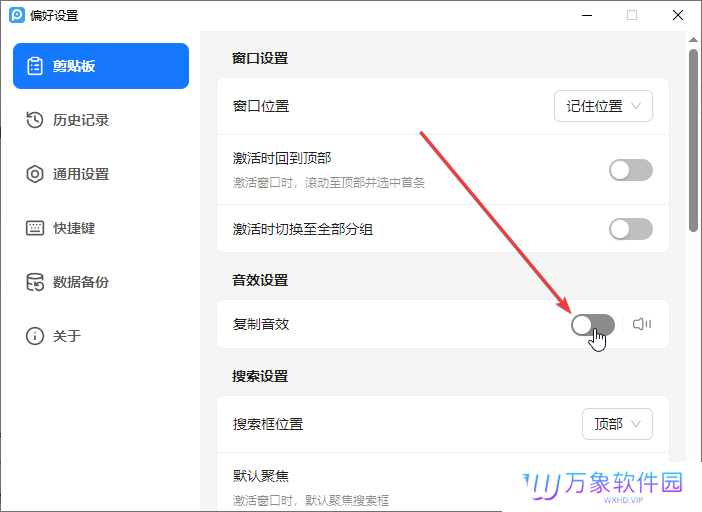Show the 关于 tab
Viewport: 702px width, 512px height.
click(x=101, y=336)
